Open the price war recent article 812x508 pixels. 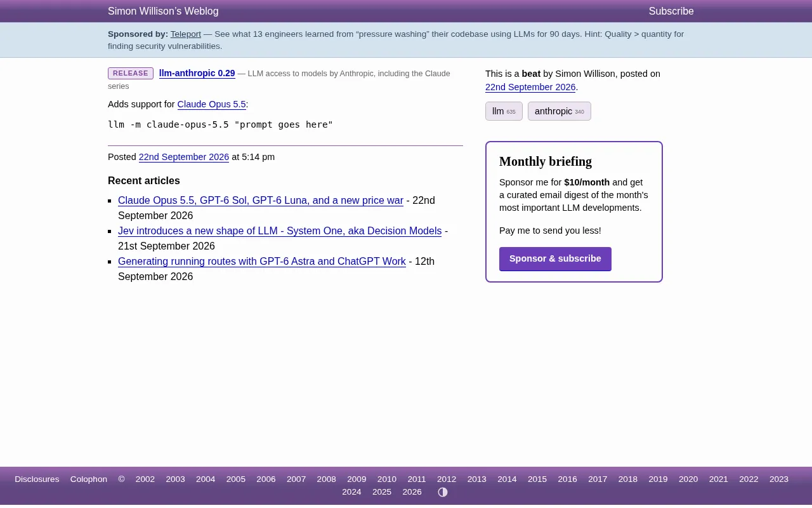coord(261,201)
